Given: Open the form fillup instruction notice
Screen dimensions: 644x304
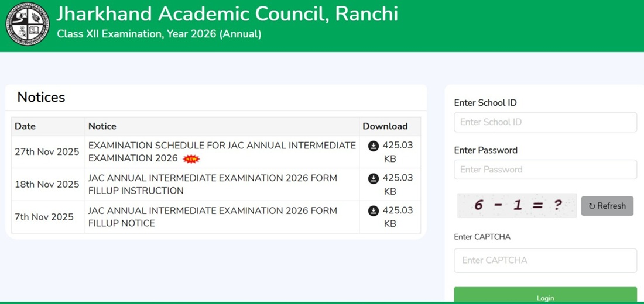Looking at the screenshot, I should 213,184.
